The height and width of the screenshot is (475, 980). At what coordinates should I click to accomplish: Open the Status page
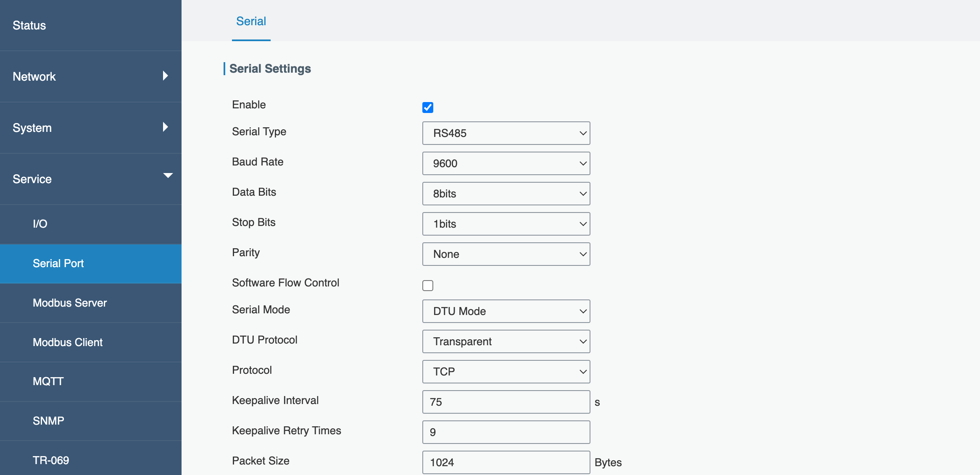point(29,26)
